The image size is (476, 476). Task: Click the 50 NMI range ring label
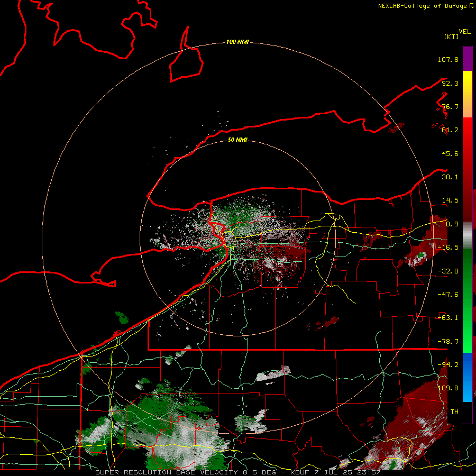237,140
